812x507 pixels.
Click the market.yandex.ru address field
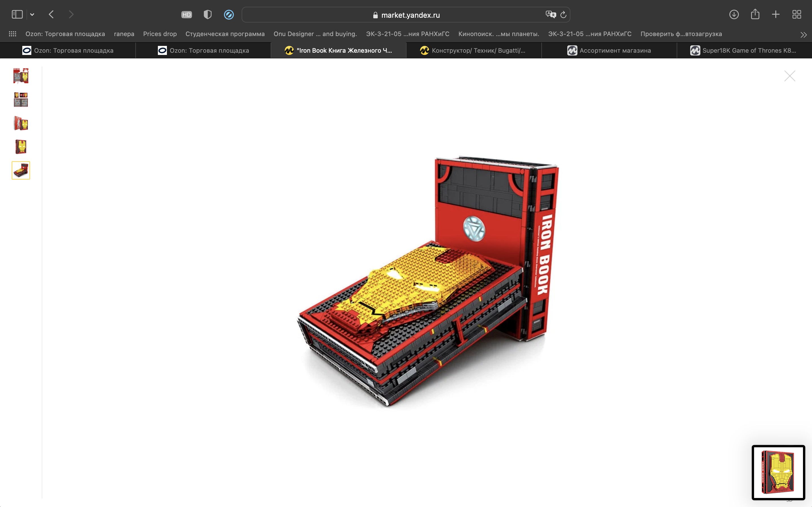(x=410, y=15)
